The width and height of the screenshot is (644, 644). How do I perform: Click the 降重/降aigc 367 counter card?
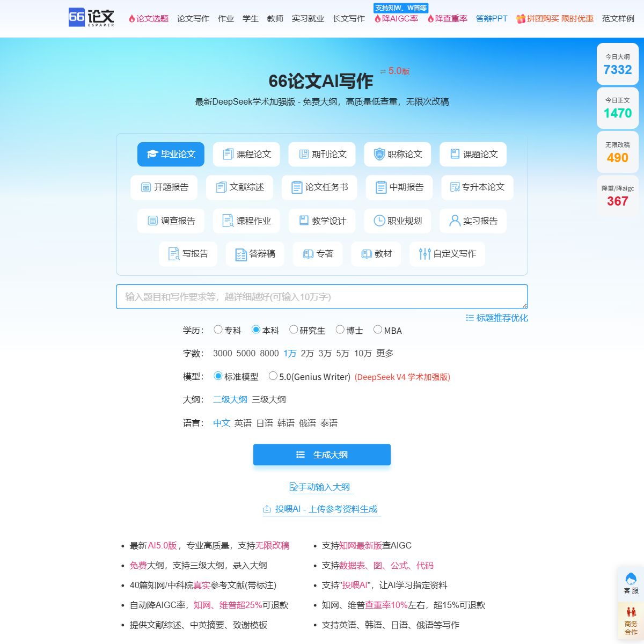618,196
